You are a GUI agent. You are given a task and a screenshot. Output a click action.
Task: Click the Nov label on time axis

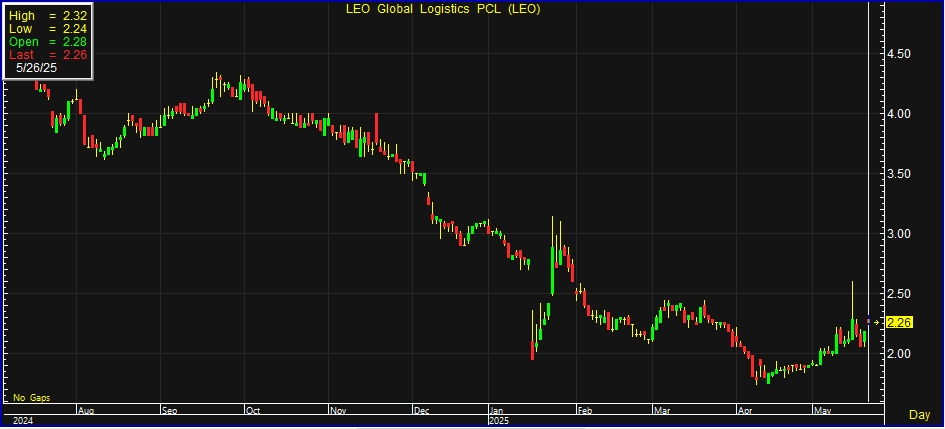click(338, 410)
